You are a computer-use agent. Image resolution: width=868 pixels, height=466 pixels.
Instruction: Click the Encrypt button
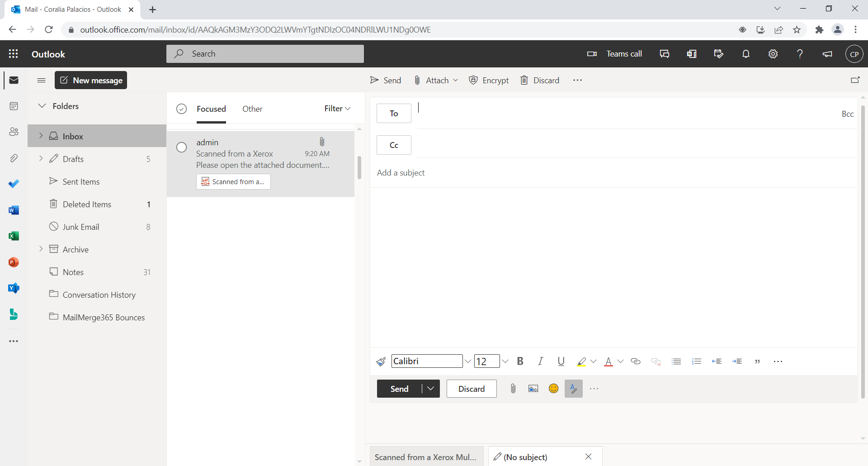click(x=489, y=80)
